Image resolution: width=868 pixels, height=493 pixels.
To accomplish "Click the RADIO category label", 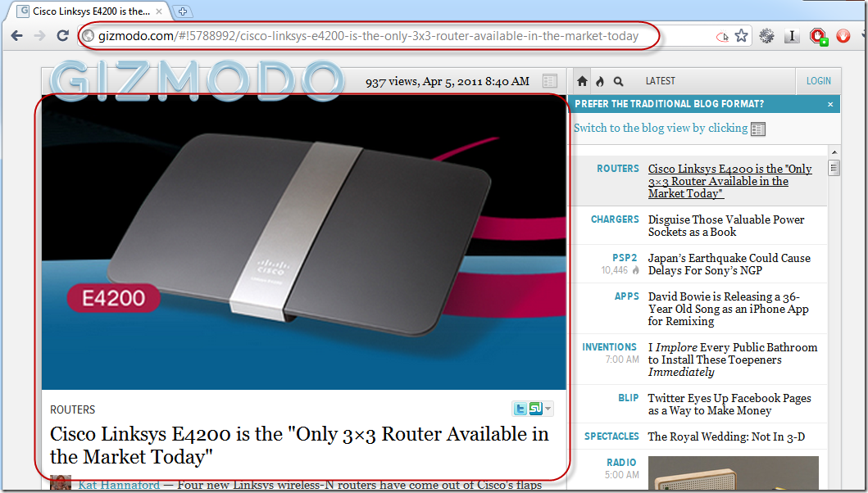I will click(x=621, y=463).
